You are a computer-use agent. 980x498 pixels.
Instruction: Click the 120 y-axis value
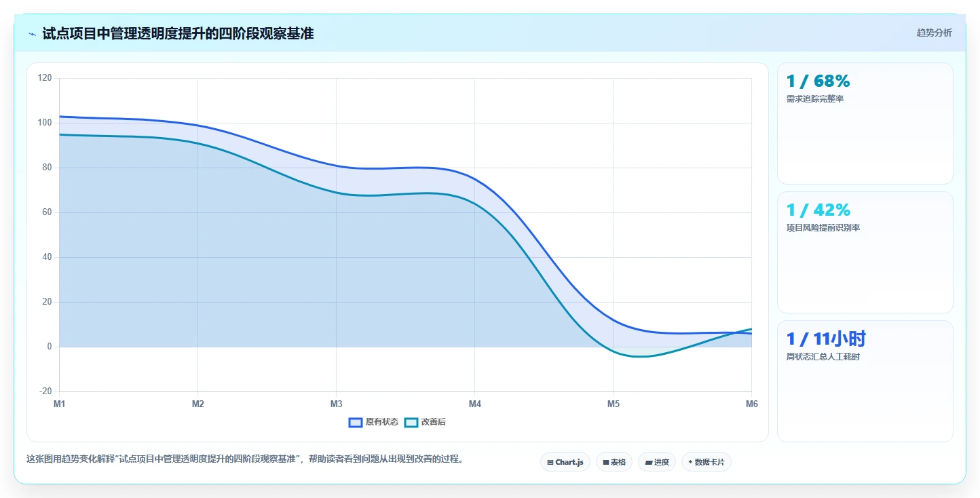point(45,78)
